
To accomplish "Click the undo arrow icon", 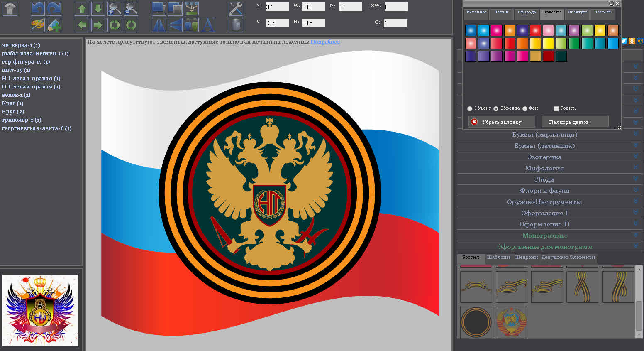I will coord(38,9).
